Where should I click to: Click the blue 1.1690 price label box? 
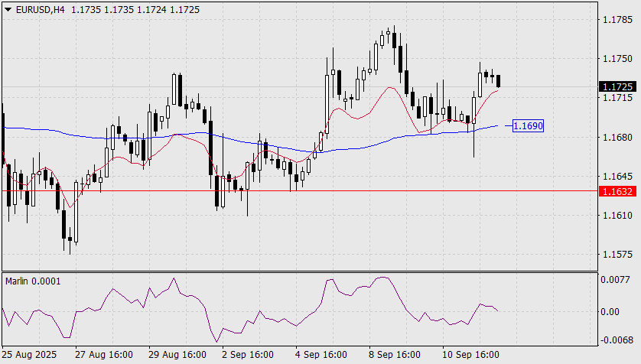(x=528, y=125)
